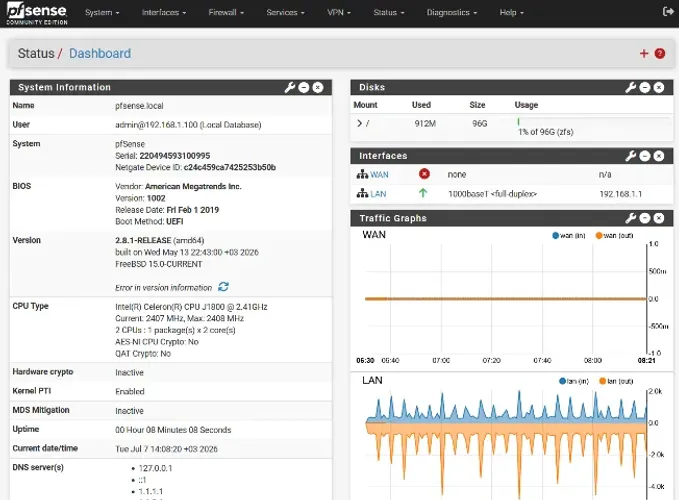679x500 pixels.
Task: Collapse the Disks widget
Action: click(645, 87)
